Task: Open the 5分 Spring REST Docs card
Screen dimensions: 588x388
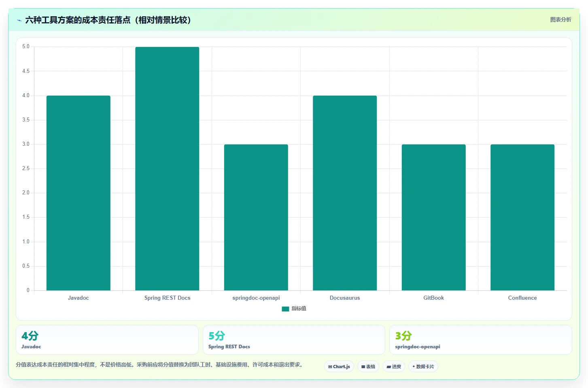Action: (294, 340)
